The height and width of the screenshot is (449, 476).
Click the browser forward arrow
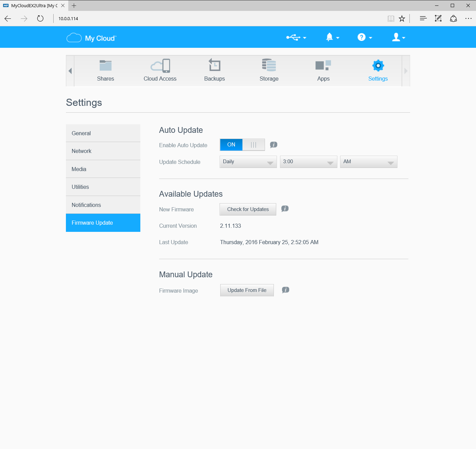point(24,18)
